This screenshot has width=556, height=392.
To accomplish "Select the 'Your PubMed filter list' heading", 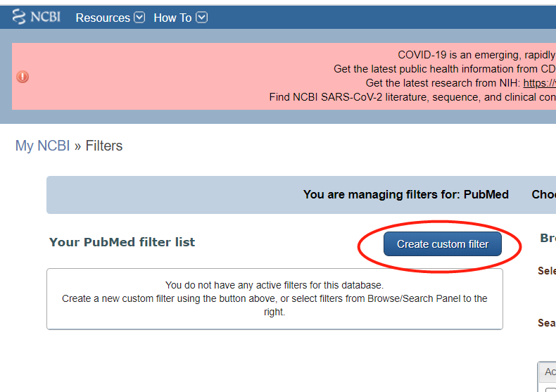I will coord(122,242).
